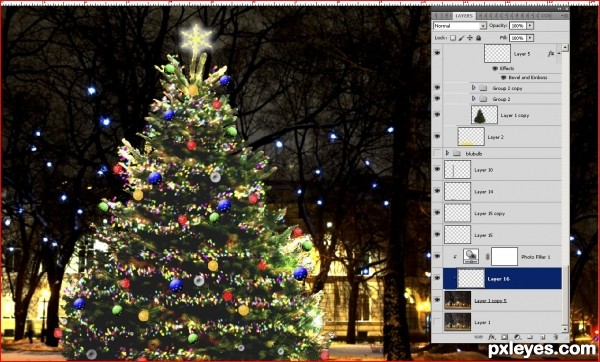Click the Fill percentage field

(x=518, y=38)
